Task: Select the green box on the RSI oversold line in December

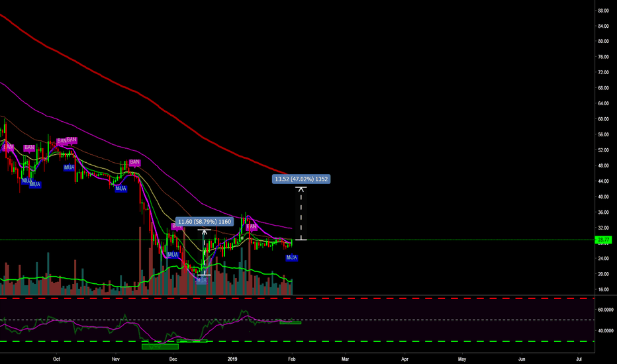Action: tap(192, 341)
